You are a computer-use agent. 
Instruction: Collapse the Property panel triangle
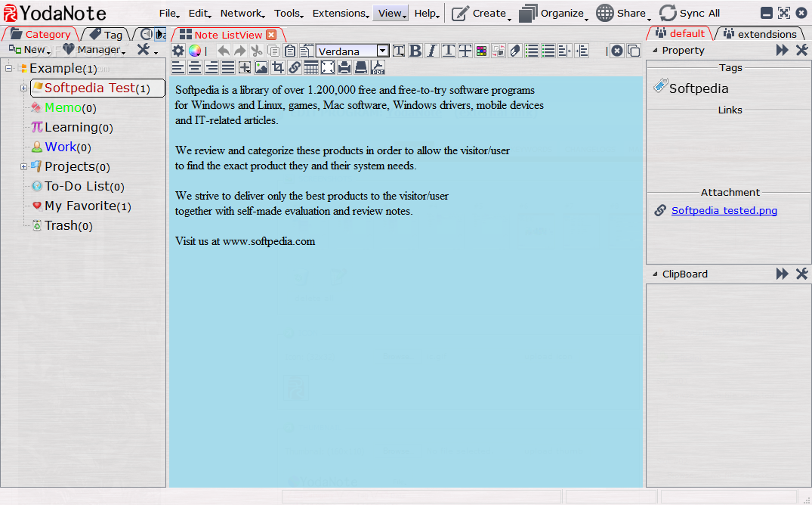click(655, 51)
